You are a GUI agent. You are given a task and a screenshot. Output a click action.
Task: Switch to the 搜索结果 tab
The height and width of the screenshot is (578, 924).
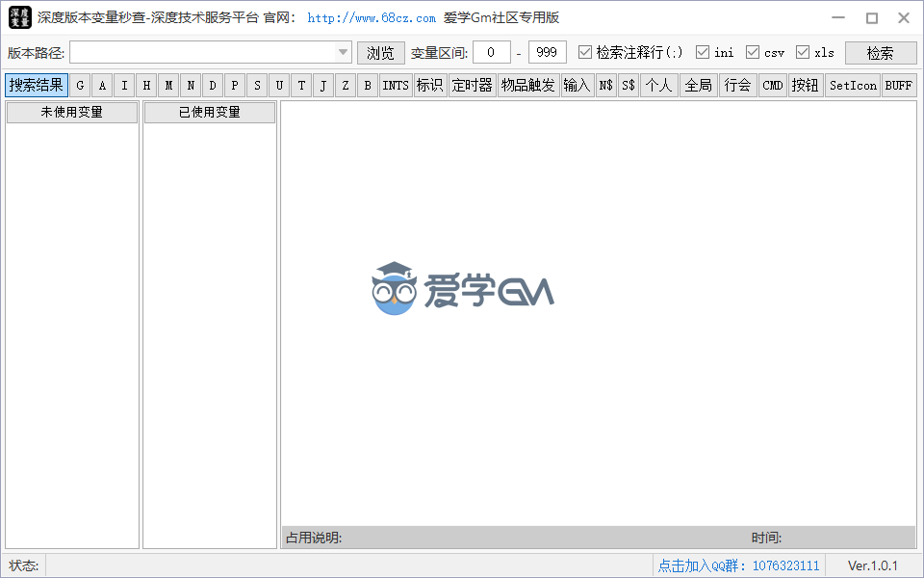pos(37,86)
